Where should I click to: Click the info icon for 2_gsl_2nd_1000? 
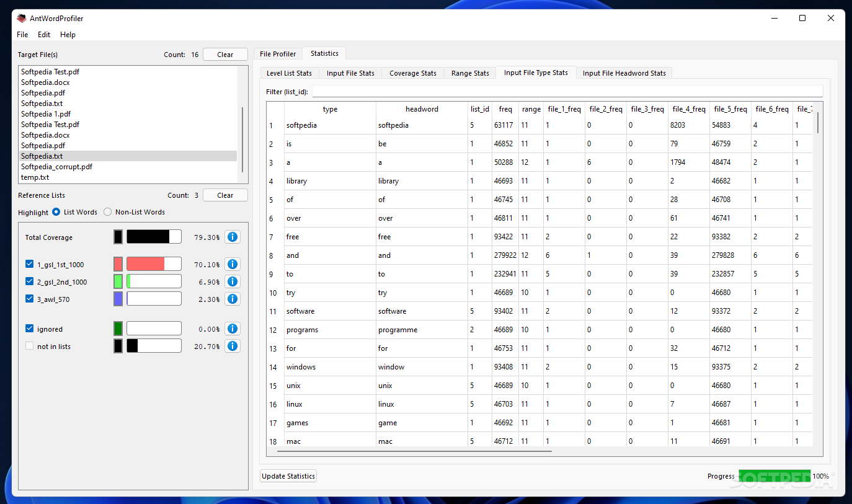point(233,281)
